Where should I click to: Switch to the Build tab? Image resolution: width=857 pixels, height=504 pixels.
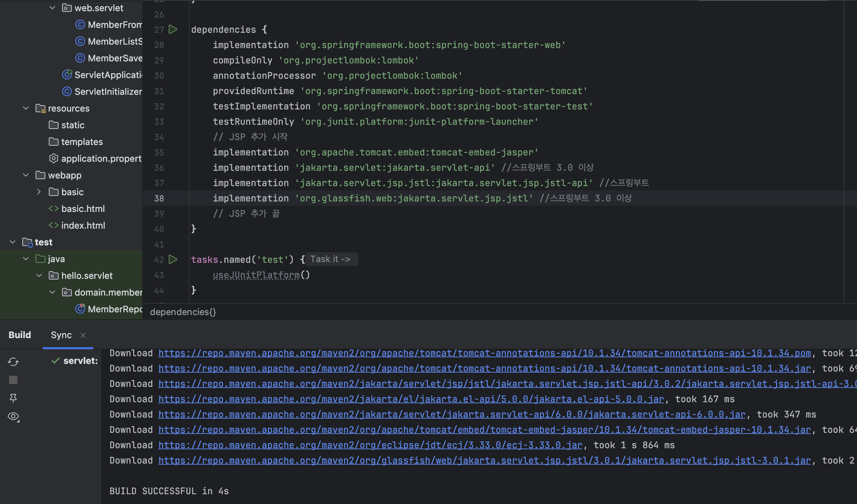20,335
